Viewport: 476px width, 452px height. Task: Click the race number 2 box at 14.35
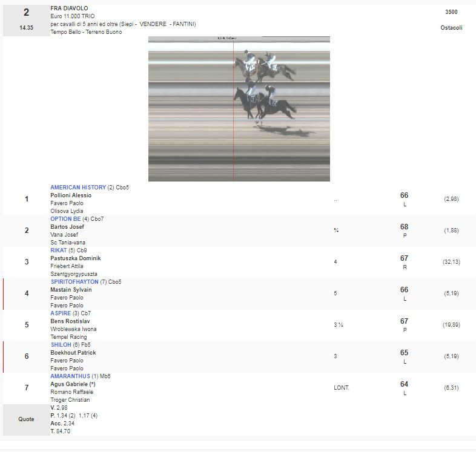point(26,20)
